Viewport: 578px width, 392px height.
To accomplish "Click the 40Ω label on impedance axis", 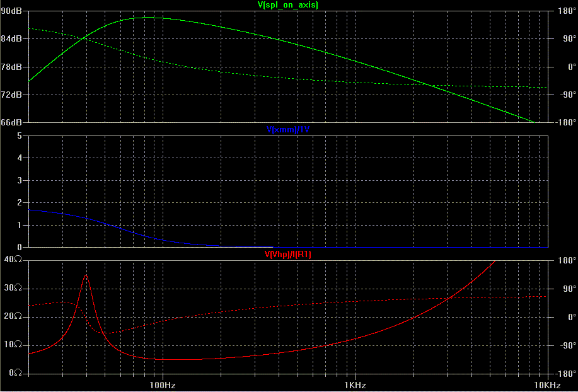I will 13,260.
